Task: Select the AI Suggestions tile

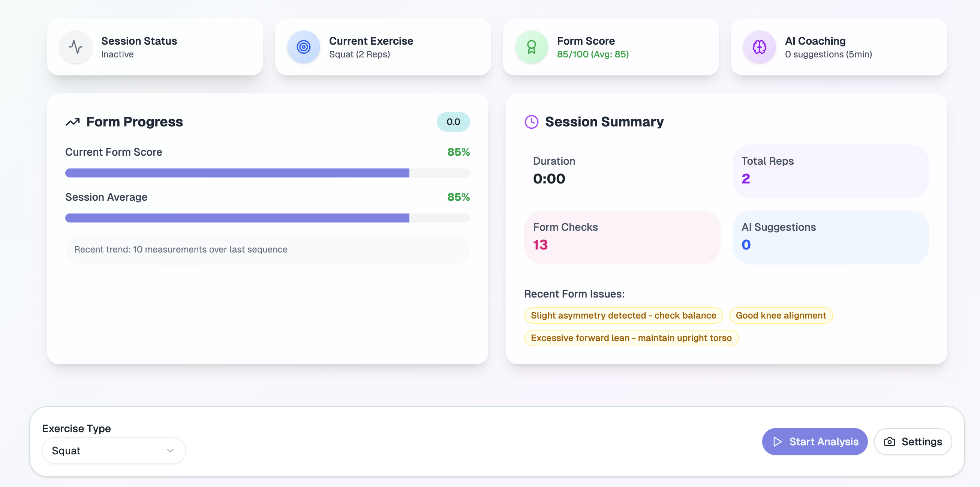Action: pos(830,237)
